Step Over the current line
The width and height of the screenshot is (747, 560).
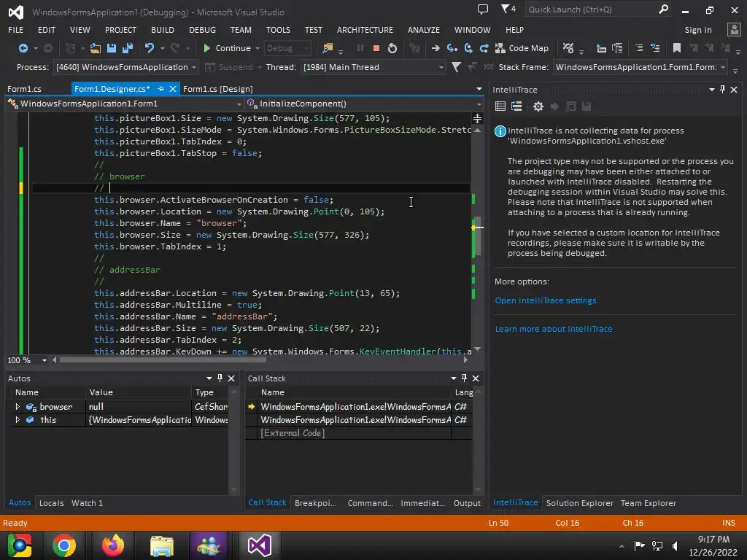(x=468, y=48)
